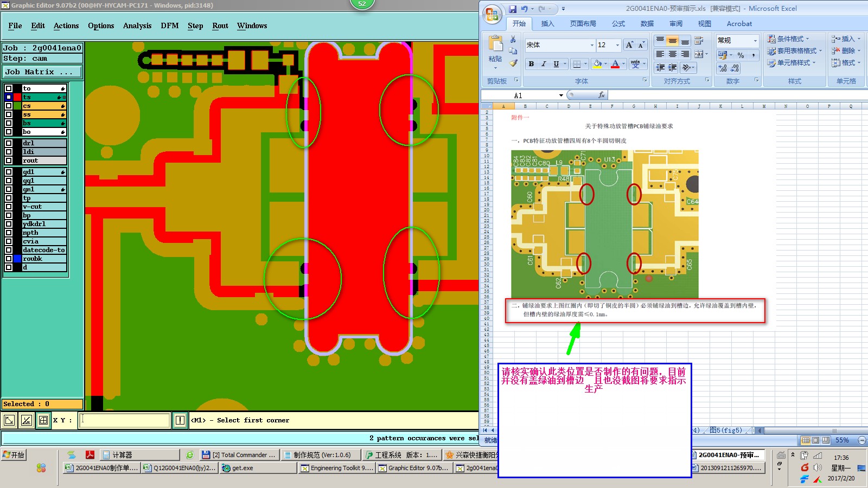Expand the Name Box dropdown for A1
Screen dimensions: 868x488
coord(561,95)
